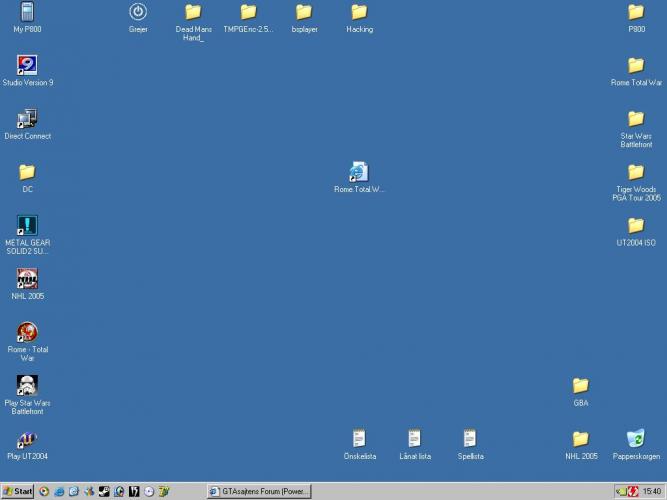Click the Start button
Image resolution: width=667 pixels, height=500 pixels.
pos(18,491)
